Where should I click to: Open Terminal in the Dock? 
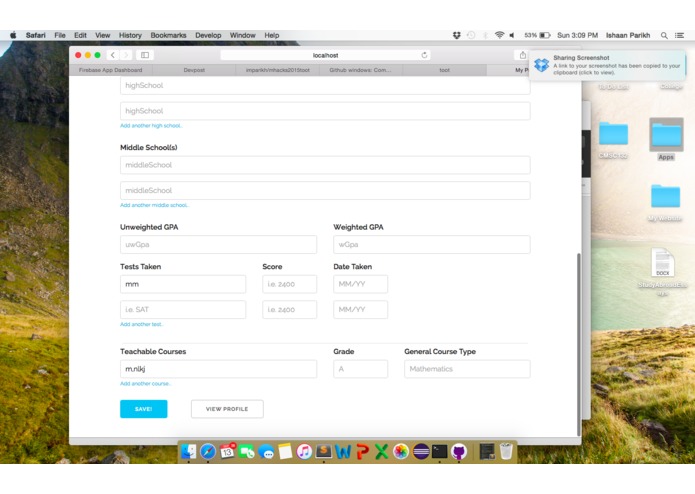(440, 451)
